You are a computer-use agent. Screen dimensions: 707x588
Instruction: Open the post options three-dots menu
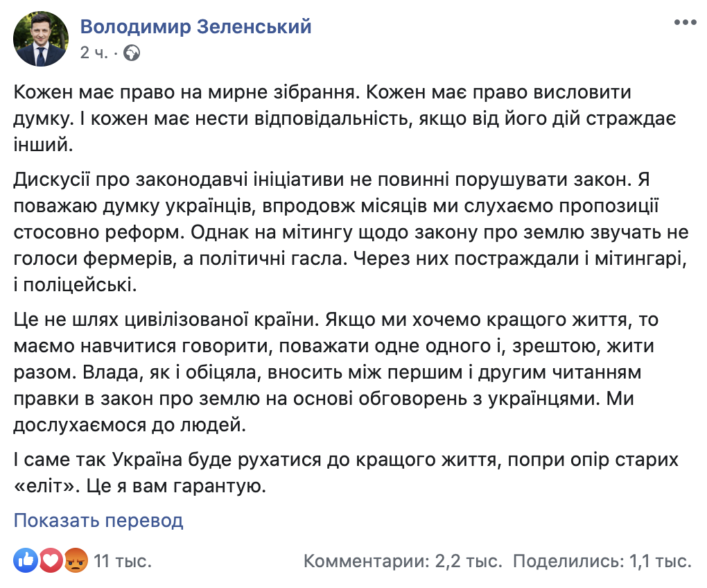point(684,23)
